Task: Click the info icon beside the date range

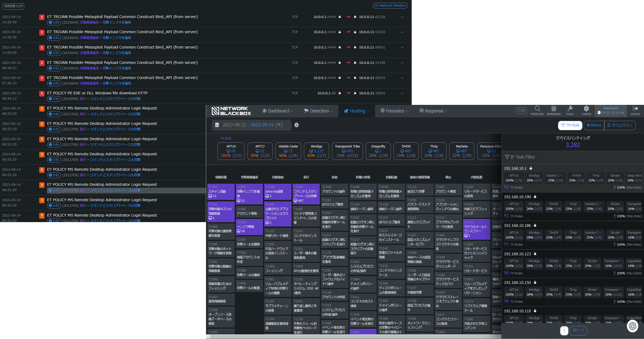Action: tap(296, 125)
